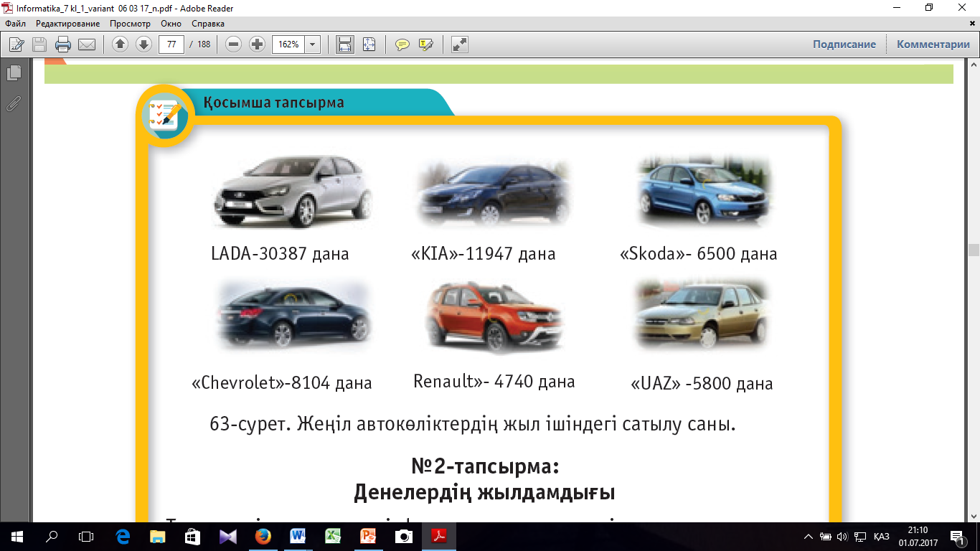Fit one full page to window
Image resolution: width=980 pixels, height=551 pixels.
point(369,44)
